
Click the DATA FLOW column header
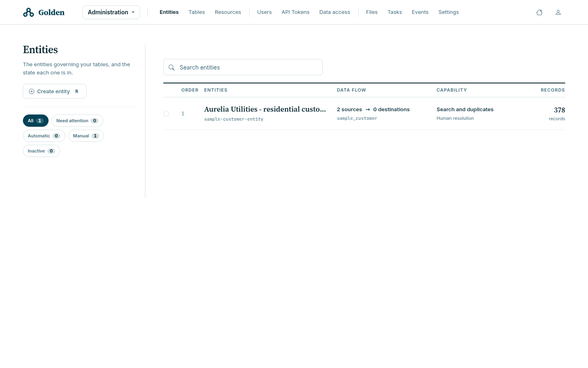pos(352,90)
